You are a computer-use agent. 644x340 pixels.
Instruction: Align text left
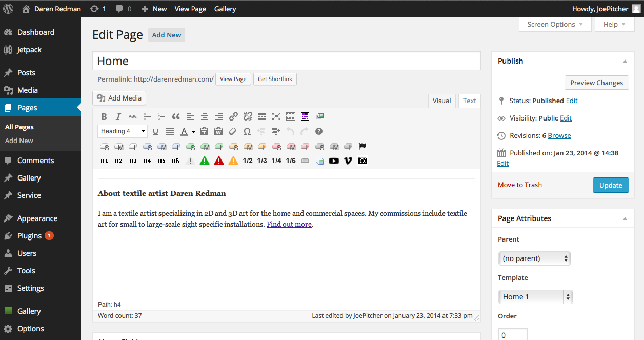[x=190, y=116]
